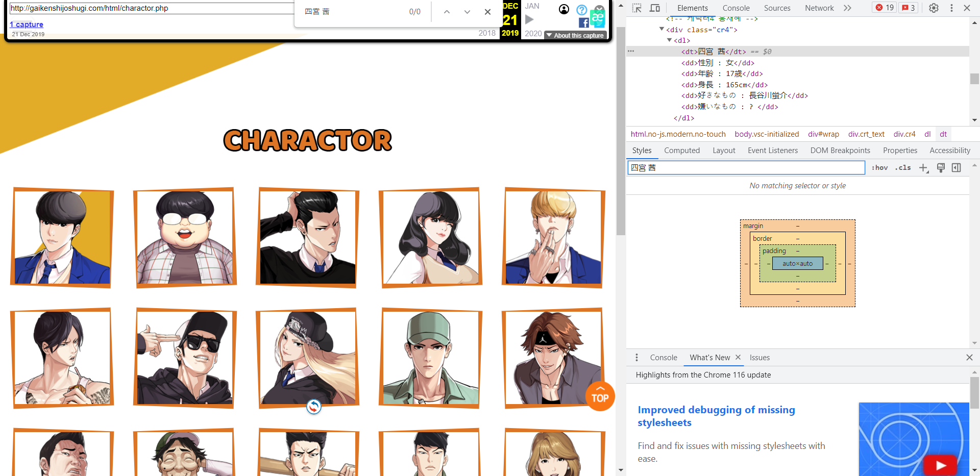Viewport: 980px width, 476px height.
Task: Close the What's New drawer tab
Action: click(738, 358)
